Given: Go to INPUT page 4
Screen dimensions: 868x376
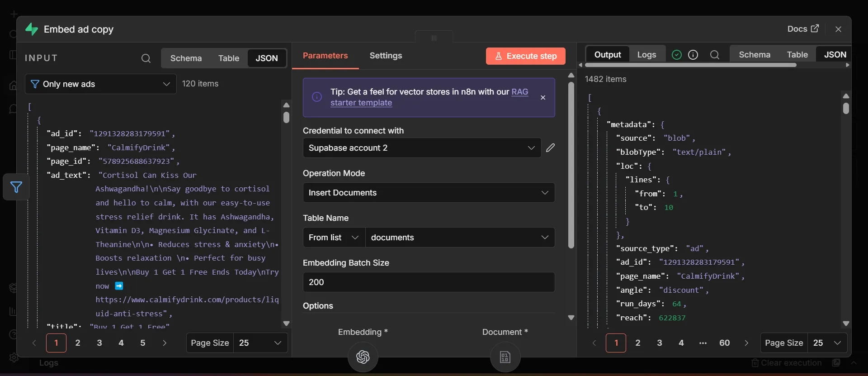Looking at the screenshot, I should [x=121, y=343].
